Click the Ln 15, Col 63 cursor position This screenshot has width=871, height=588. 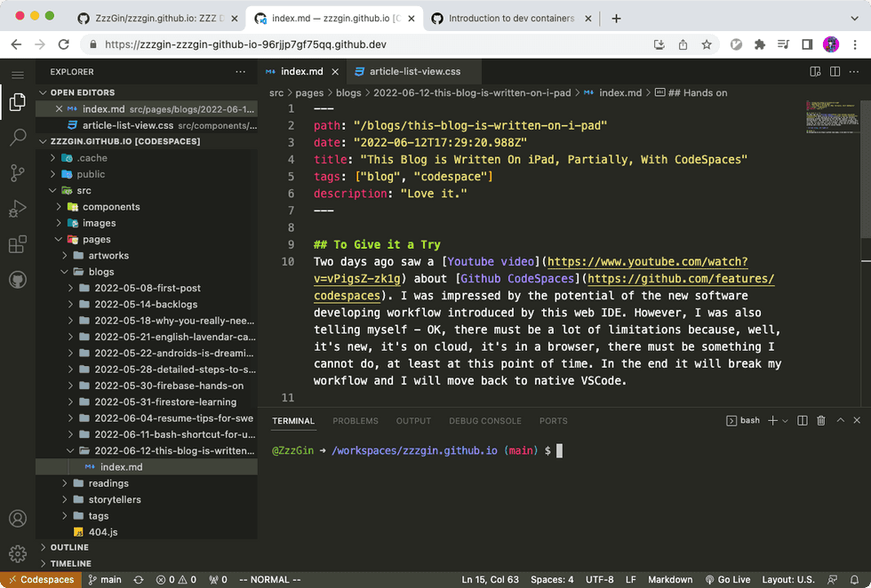[x=490, y=580]
